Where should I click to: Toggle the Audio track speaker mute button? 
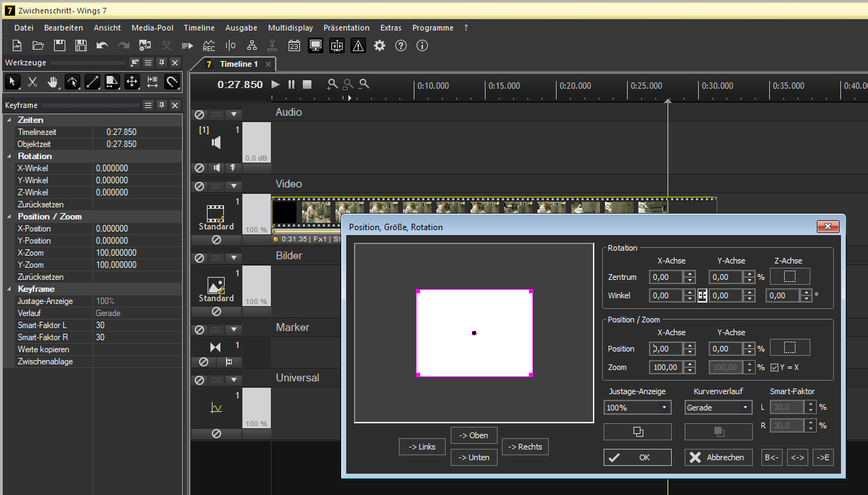[216, 168]
